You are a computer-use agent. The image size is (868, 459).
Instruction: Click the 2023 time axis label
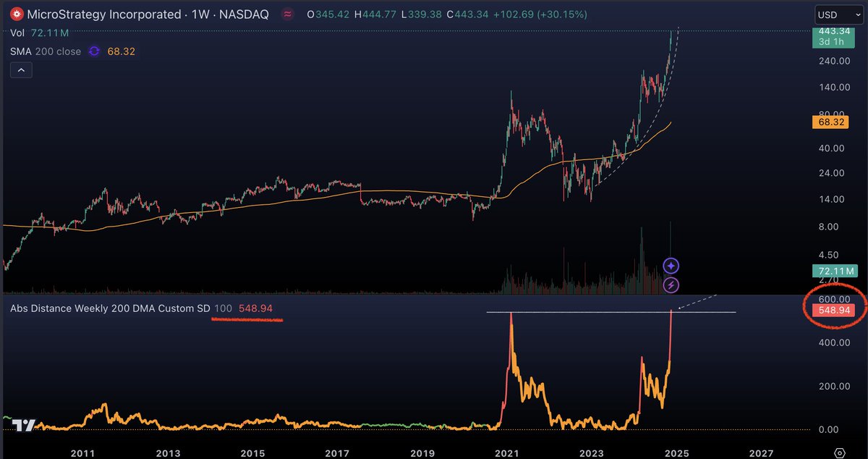pos(592,452)
